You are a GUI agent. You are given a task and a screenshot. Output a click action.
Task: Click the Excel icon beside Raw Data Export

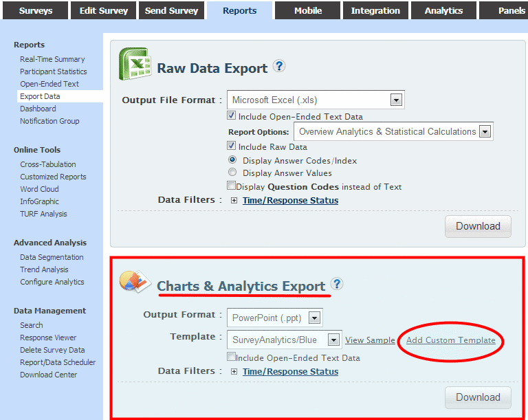135,65
